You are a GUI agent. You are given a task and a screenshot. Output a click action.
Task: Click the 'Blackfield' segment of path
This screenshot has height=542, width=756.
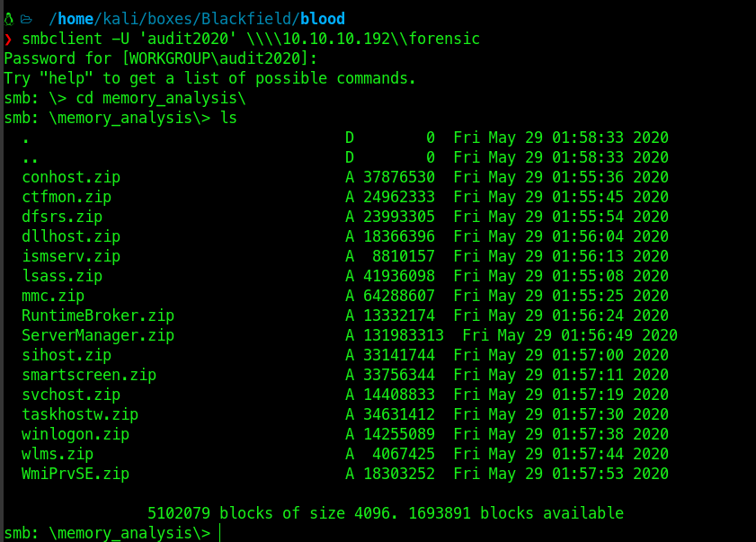[246, 19]
